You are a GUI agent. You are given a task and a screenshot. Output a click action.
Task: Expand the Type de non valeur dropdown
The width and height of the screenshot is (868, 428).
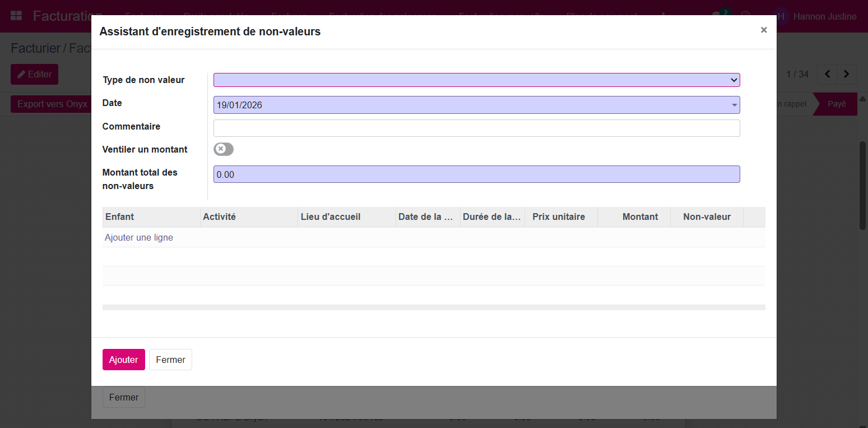point(476,80)
